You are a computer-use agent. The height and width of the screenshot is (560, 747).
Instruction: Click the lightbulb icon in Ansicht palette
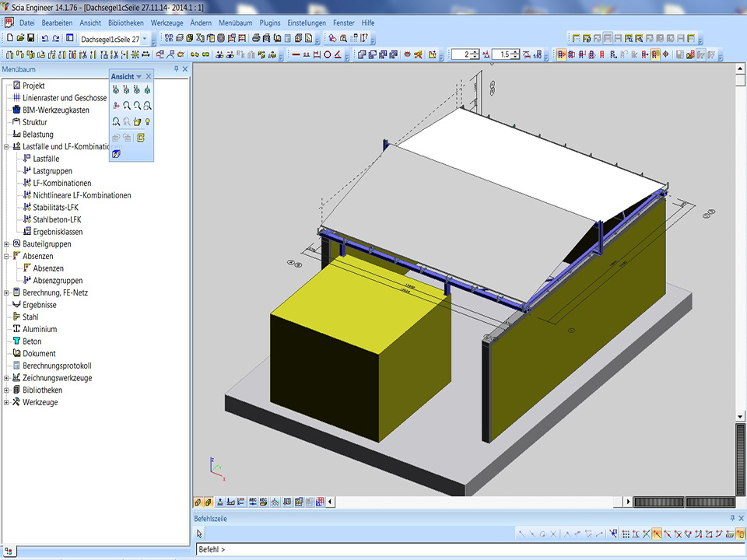[x=147, y=122]
